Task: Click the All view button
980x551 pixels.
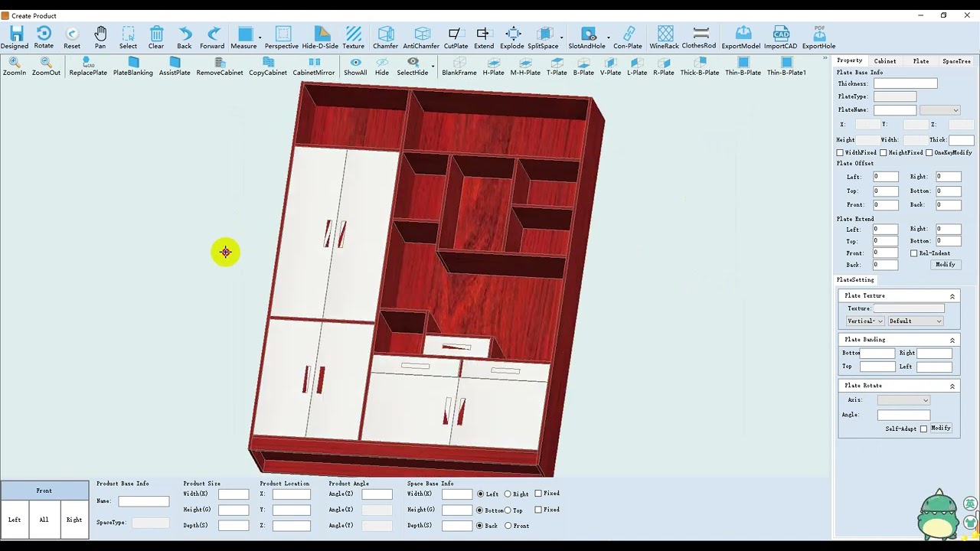Action: coord(44,520)
